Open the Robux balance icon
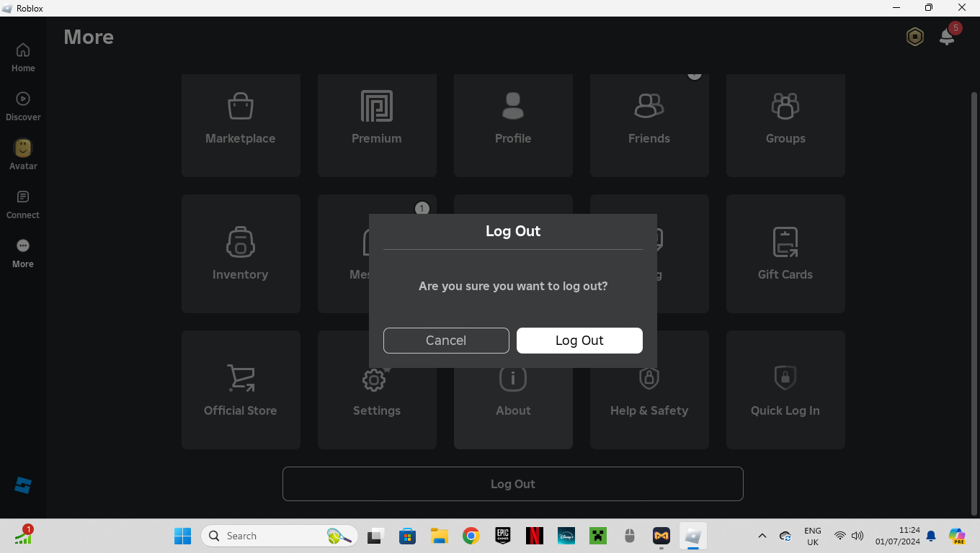Viewport: 980px width, 553px height. tap(915, 37)
